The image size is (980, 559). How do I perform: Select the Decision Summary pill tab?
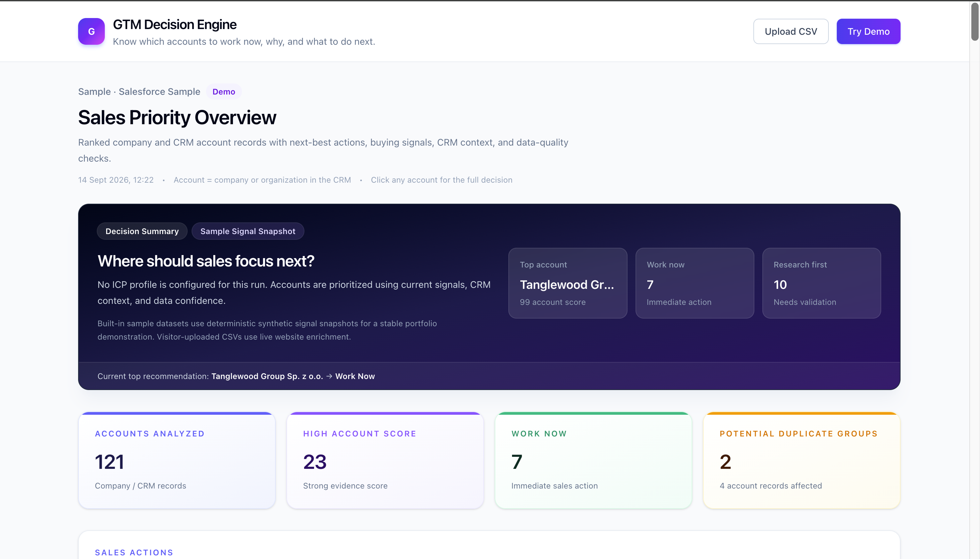[x=142, y=231]
